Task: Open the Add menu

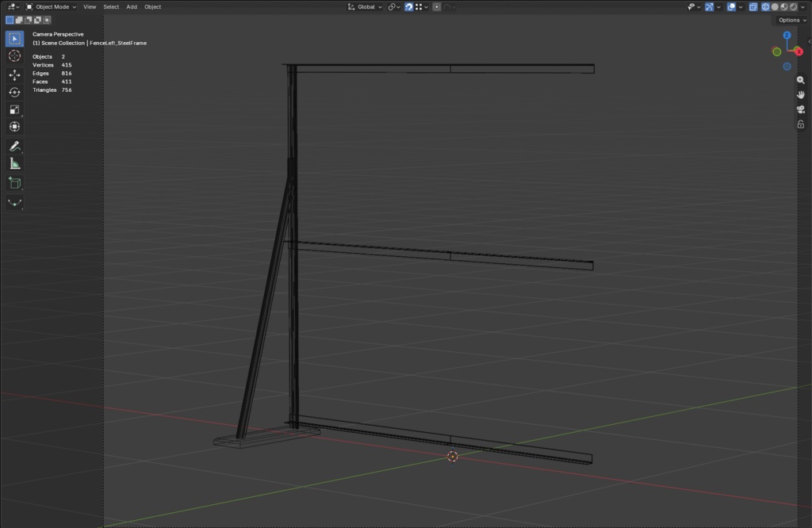Action: click(x=132, y=6)
